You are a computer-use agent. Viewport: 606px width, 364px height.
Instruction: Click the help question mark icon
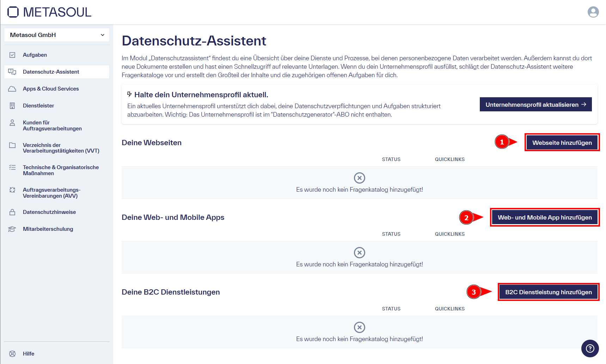[590, 348]
